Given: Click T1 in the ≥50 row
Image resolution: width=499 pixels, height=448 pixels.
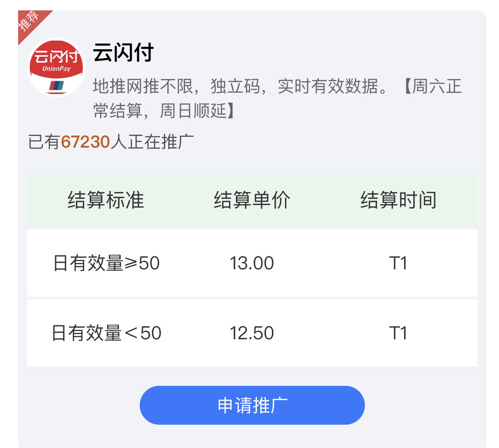Looking at the screenshot, I should click(x=398, y=263).
